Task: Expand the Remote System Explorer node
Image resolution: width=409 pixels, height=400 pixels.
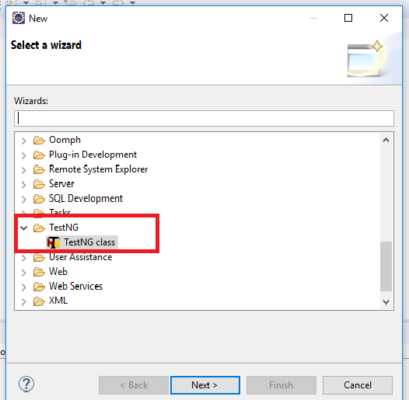Action: (x=24, y=170)
